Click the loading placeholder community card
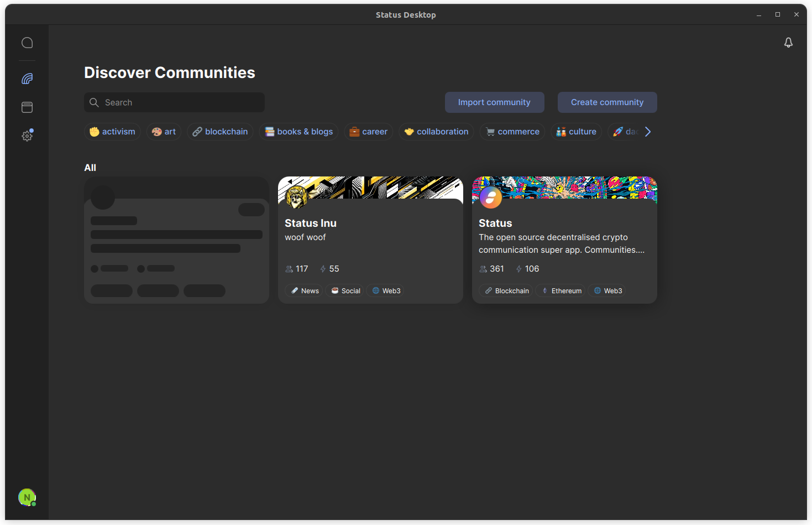812x525 pixels. [176, 240]
